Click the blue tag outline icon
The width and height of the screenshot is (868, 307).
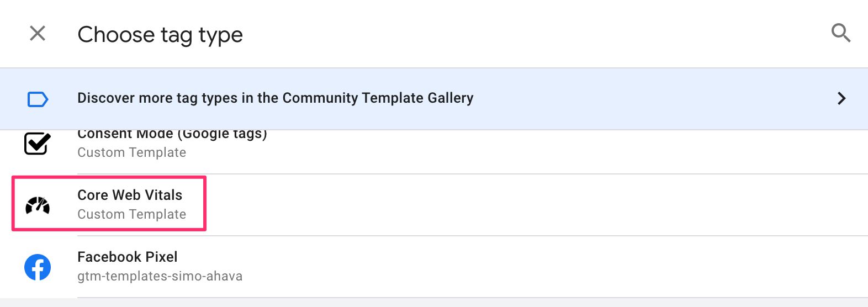[38, 99]
